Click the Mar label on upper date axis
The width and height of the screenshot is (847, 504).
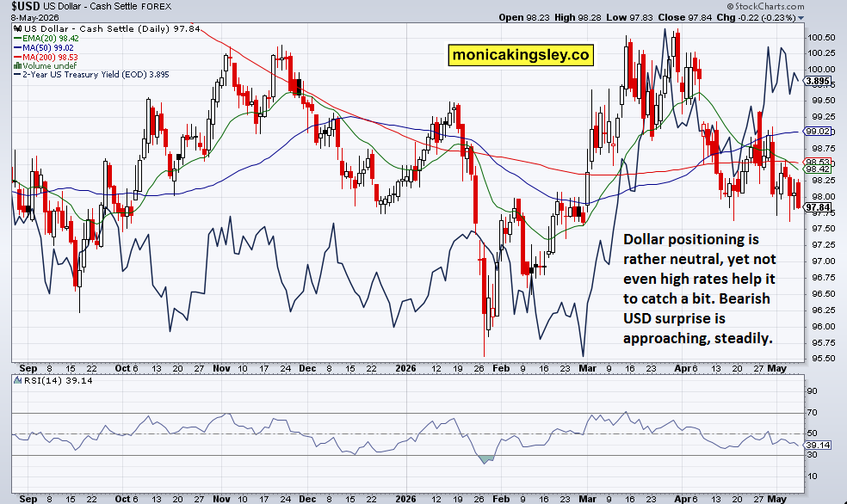pos(587,369)
